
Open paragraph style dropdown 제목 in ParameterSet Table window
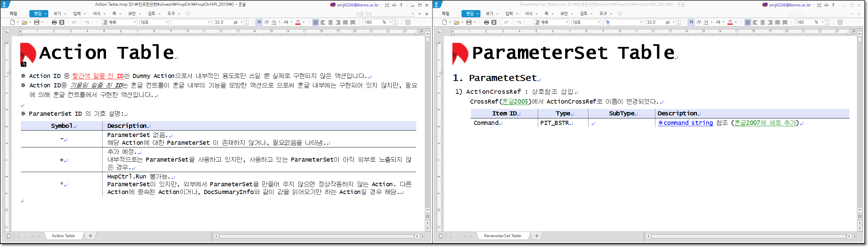click(552, 22)
